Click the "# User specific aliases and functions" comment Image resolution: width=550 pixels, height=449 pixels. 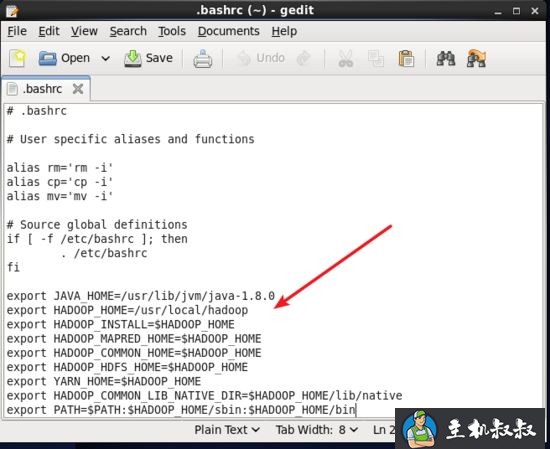click(x=131, y=140)
